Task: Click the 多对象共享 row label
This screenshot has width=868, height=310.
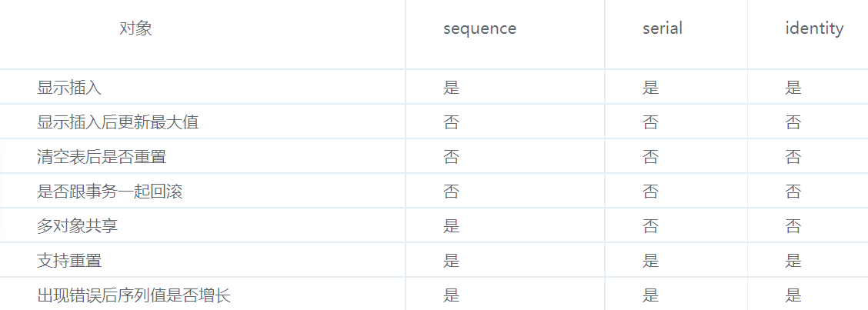Action: [78, 226]
